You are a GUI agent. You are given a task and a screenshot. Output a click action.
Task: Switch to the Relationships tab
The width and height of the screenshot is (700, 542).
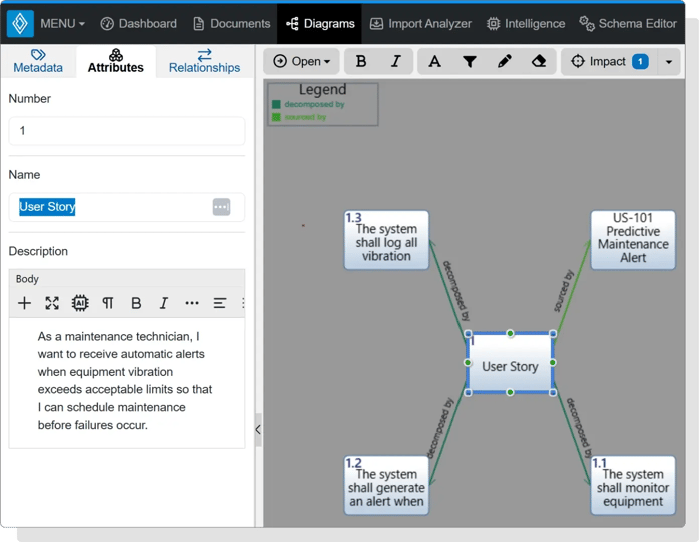[x=204, y=62]
